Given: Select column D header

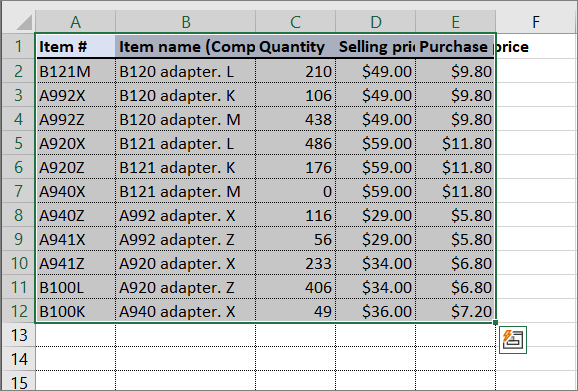Looking at the screenshot, I should click(376, 22).
